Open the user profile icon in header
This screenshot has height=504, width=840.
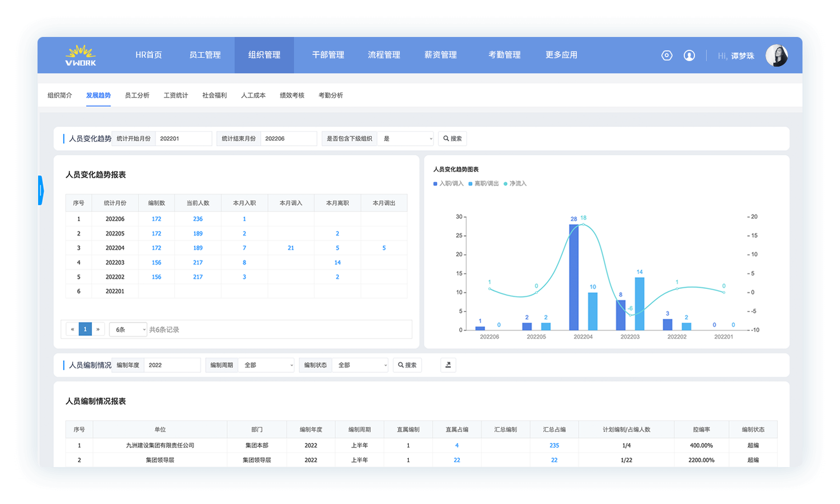[689, 55]
